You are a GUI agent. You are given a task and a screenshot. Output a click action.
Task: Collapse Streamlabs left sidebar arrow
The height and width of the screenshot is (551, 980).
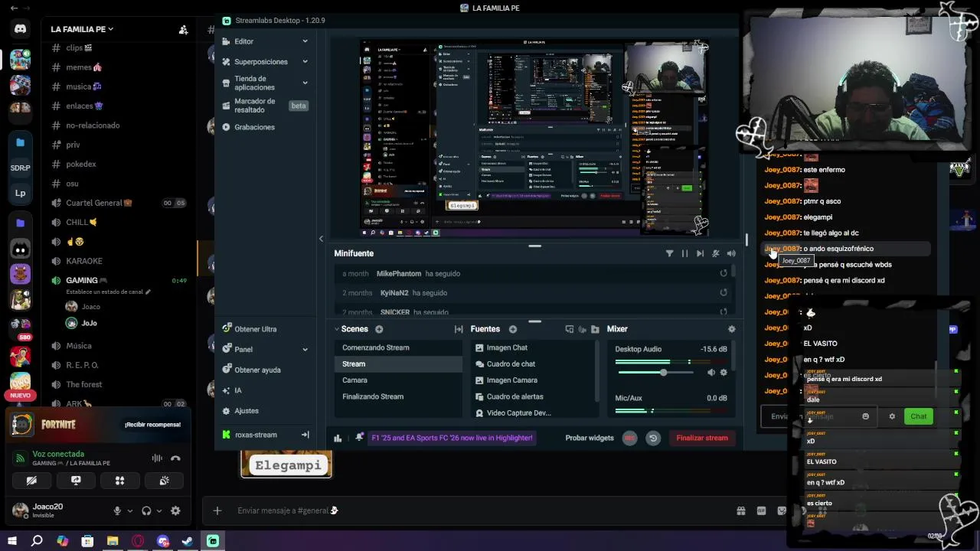pyautogui.click(x=321, y=240)
